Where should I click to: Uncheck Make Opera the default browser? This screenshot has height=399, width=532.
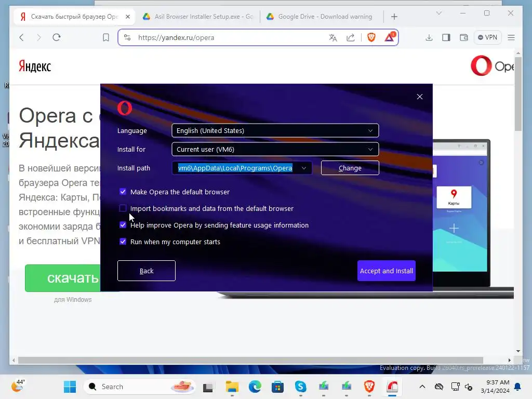pyautogui.click(x=123, y=192)
